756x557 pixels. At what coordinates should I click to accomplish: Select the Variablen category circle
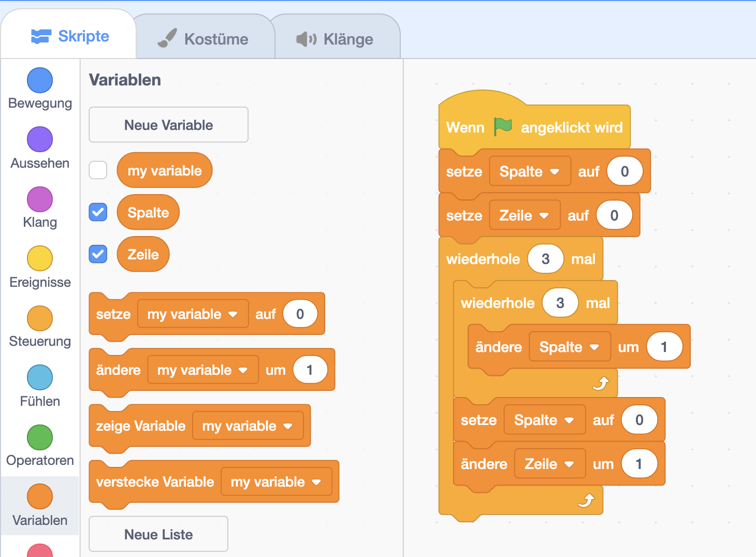click(x=40, y=496)
